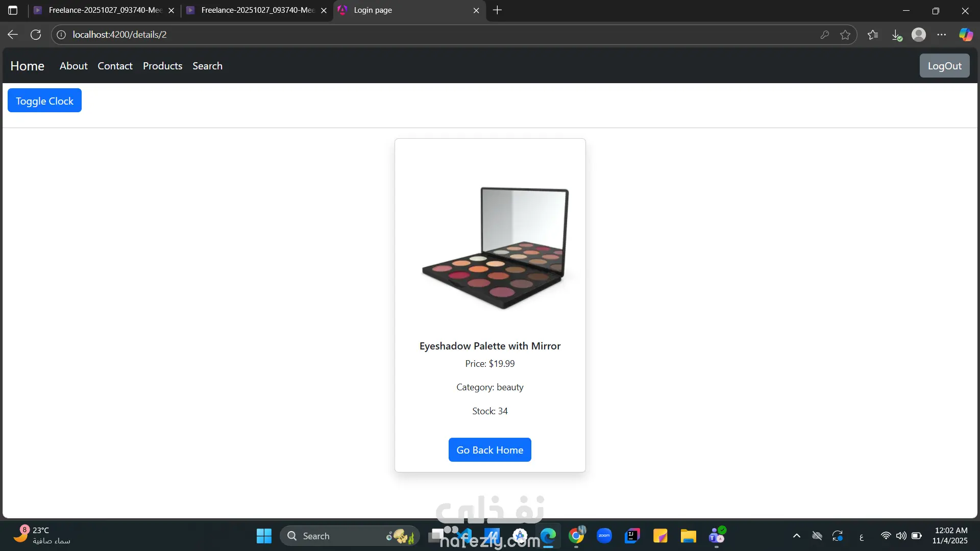Open the favorites list icon
The image size is (980, 551).
873,35
